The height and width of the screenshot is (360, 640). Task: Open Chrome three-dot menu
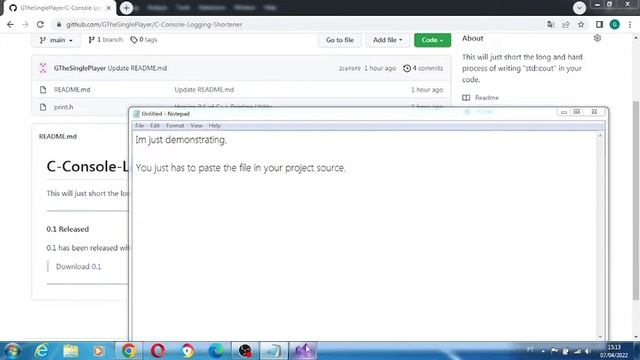pyautogui.click(x=630, y=24)
